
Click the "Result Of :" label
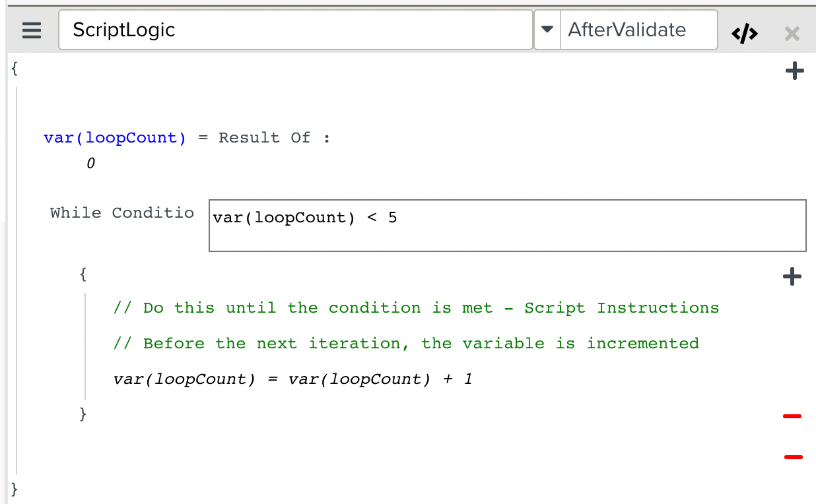274,138
